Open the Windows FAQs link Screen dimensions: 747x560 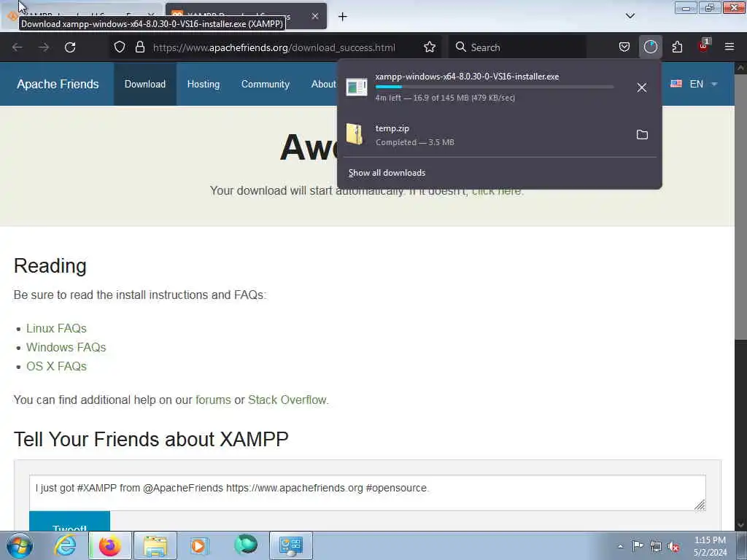tap(66, 347)
